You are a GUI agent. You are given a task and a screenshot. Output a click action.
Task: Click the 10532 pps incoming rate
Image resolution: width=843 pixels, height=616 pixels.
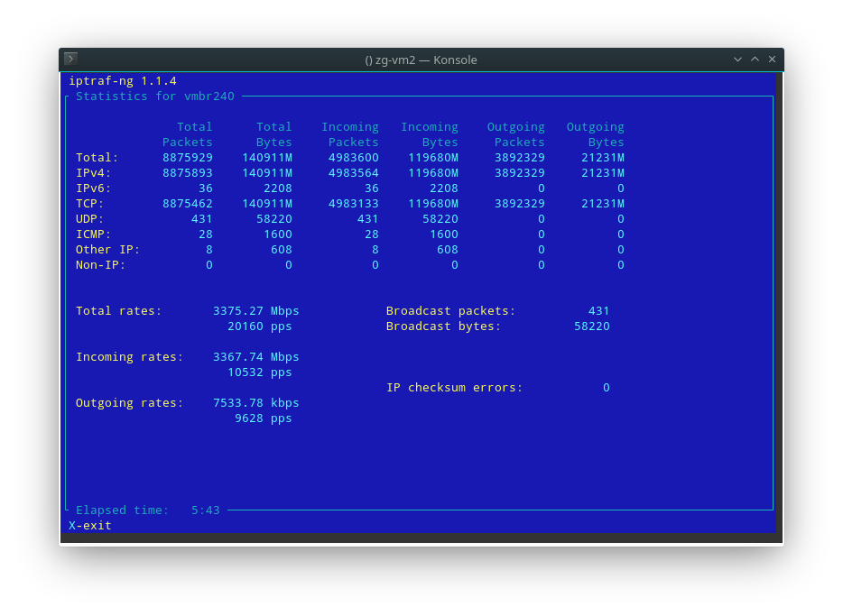click(x=260, y=372)
